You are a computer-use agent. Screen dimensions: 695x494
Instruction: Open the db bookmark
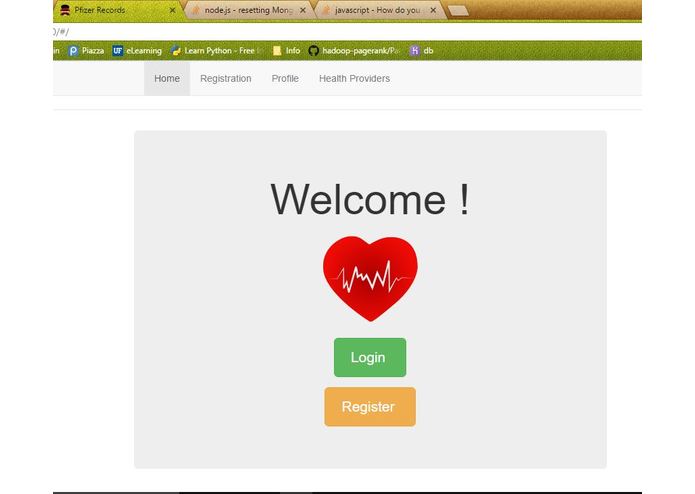pos(422,51)
